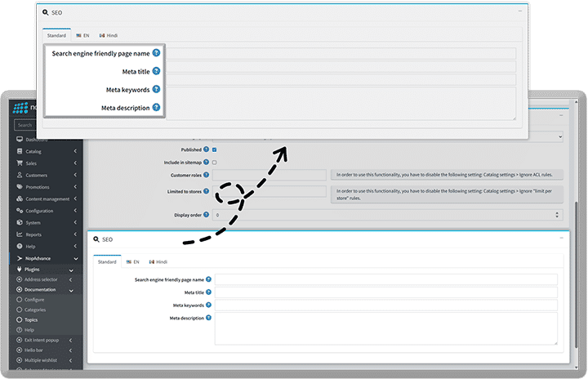588x379 pixels.
Task: Click help icon next to Include in sitemap
Action: click(x=207, y=162)
